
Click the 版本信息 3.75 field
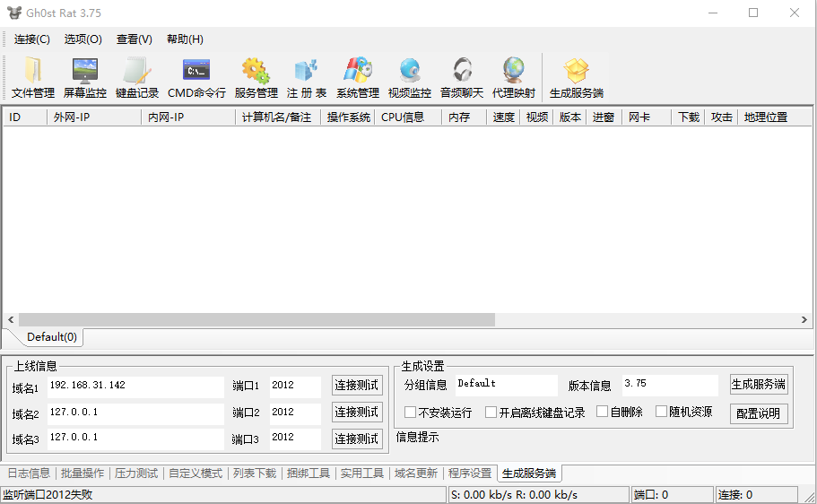[670, 385]
